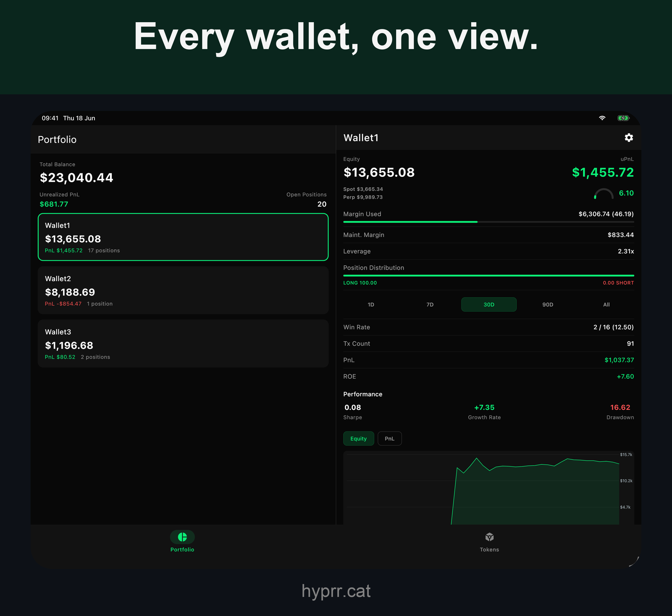The height and width of the screenshot is (616, 672).
Task: Show the Equity chart
Action: click(359, 438)
